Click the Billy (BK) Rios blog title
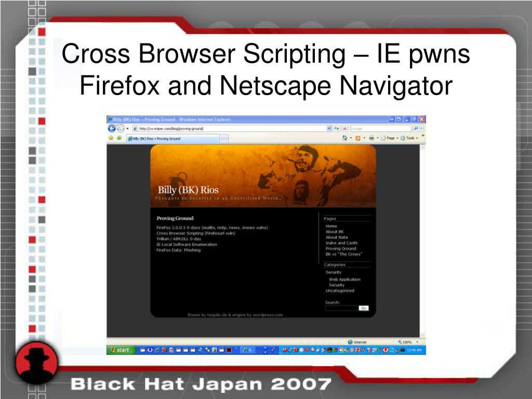This screenshot has height=399, width=532. coord(188,190)
